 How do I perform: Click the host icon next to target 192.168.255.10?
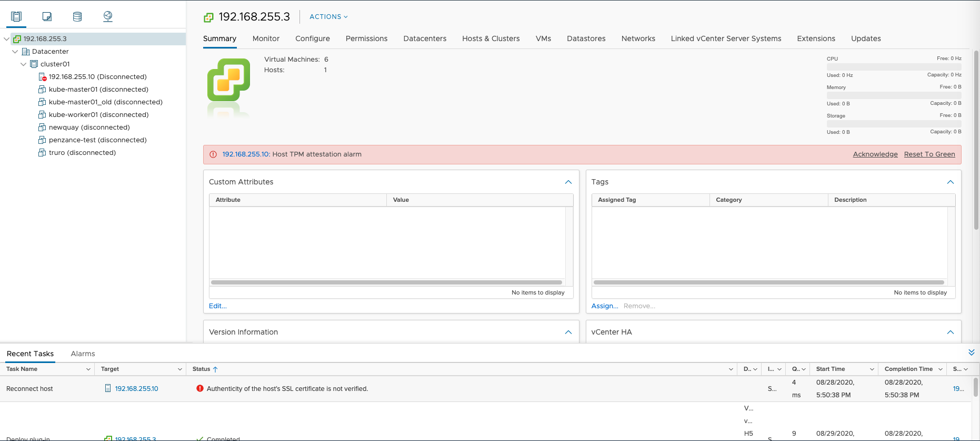click(108, 388)
